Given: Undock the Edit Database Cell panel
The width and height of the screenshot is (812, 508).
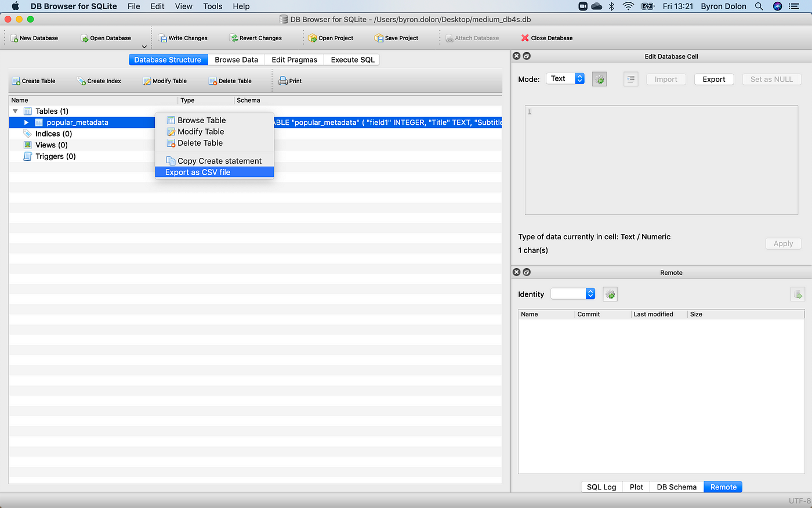Looking at the screenshot, I should [x=527, y=56].
